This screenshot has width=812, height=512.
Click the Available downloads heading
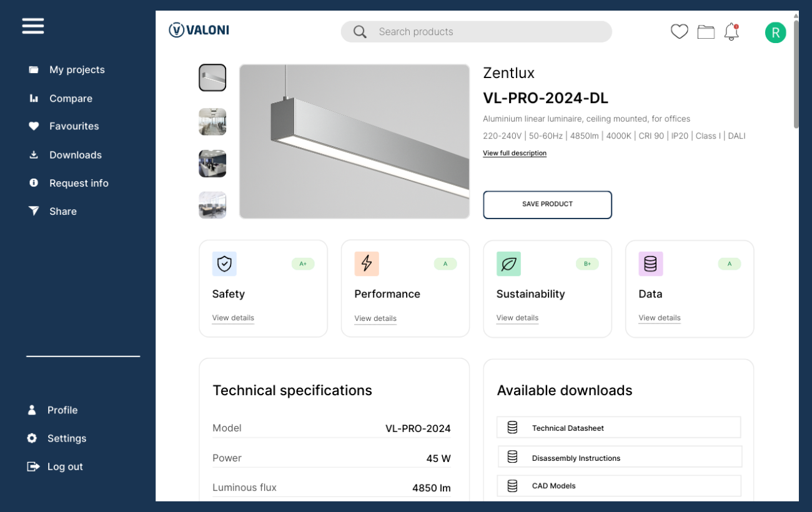click(565, 391)
